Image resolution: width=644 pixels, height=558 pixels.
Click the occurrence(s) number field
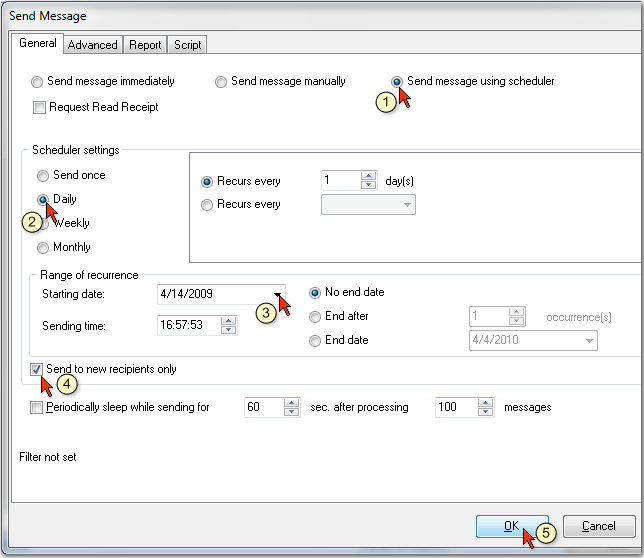pyautogui.click(x=489, y=317)
